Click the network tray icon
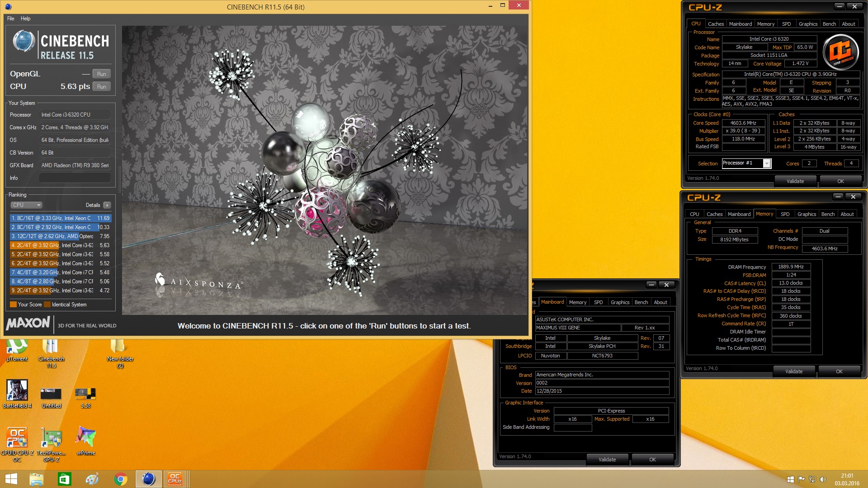The height and width of the screenshot is (488, 868). [812, 479]
